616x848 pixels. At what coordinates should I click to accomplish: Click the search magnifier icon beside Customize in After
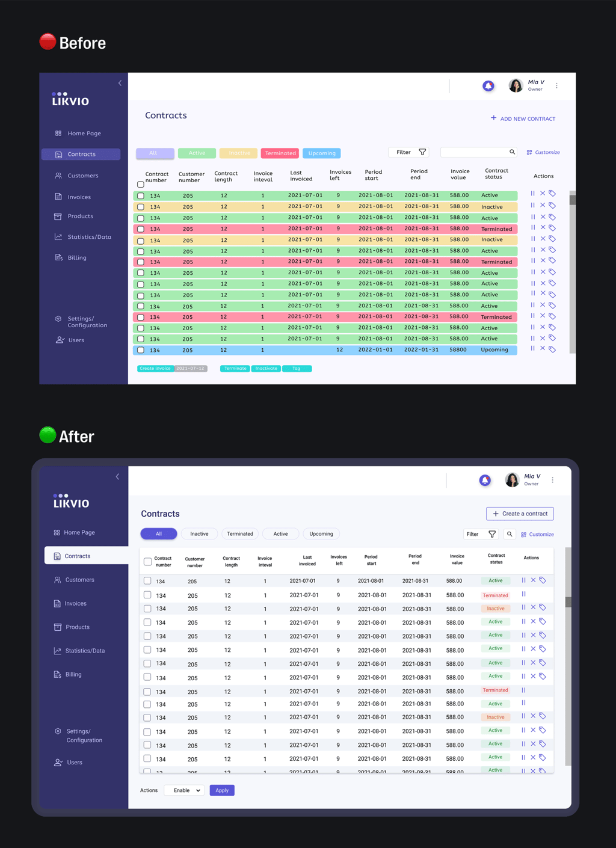pos(510,534)
